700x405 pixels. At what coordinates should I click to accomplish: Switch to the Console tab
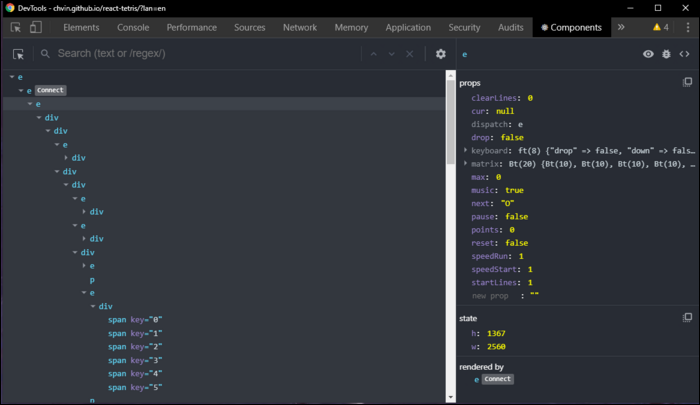coord(133,27)
